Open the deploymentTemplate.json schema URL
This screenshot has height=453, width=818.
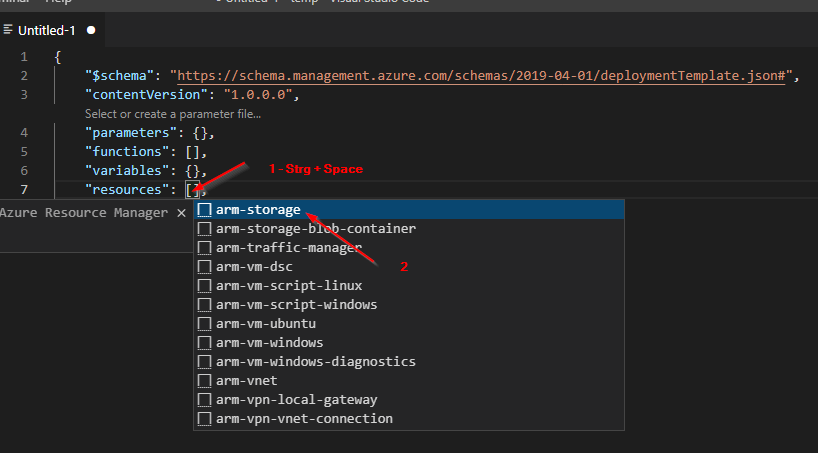click(x=481, y=76)
